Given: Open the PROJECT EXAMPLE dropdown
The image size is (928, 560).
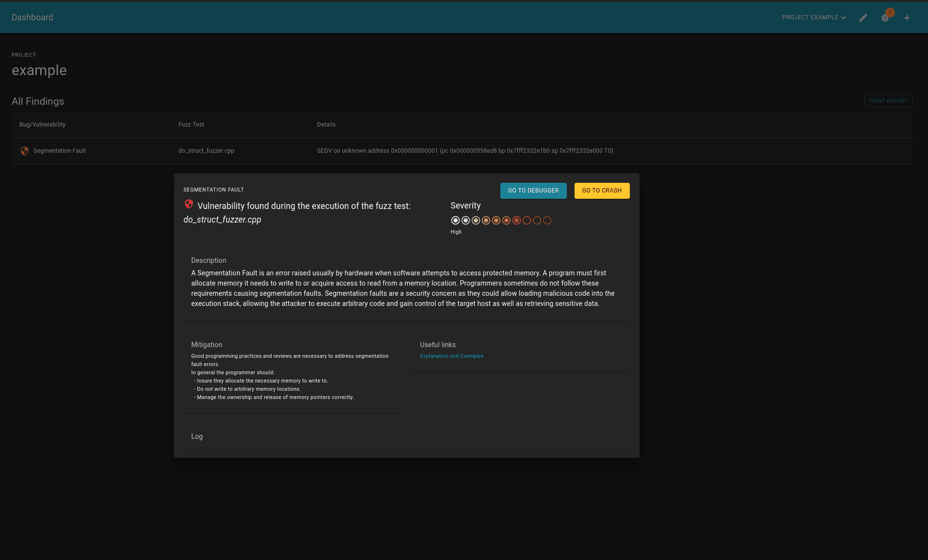Looking at the screenshot, I should click(814, 17).
